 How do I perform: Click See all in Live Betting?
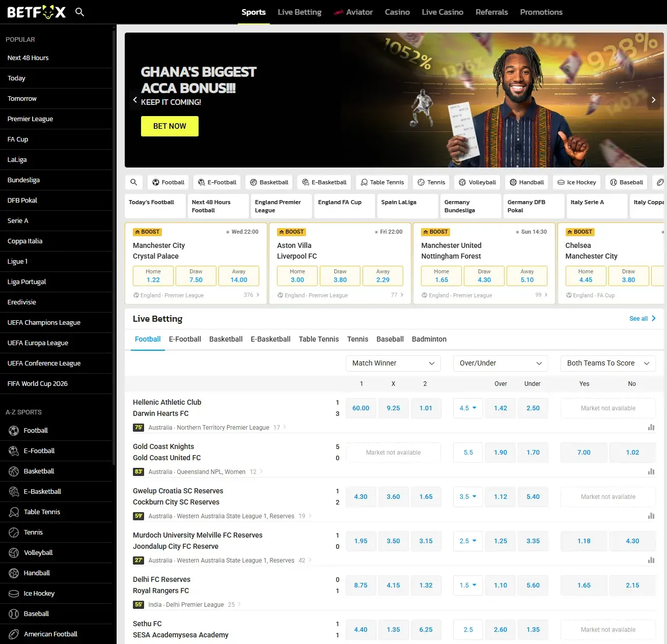pyautogui.click(x=643, y=319)
